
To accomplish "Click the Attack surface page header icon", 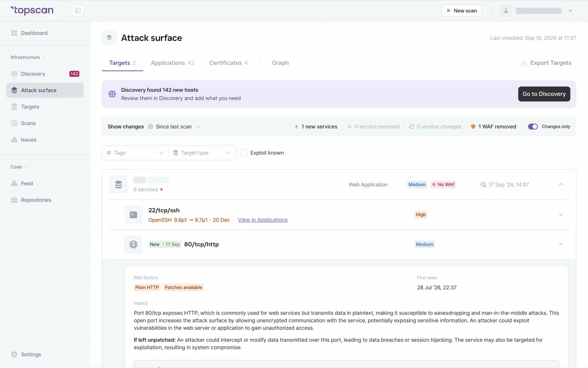I will [x=109, y=38].
